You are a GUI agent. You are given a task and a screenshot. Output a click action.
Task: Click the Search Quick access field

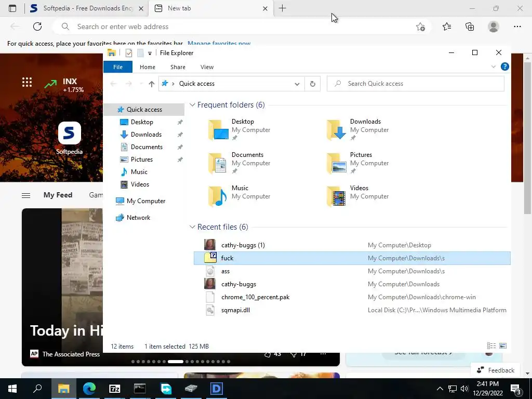pyautogui.click(x=415, y=84)
